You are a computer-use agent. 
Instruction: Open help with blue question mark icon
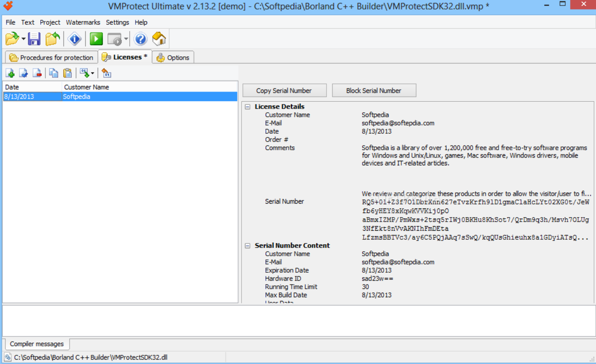tap(141, 39)
